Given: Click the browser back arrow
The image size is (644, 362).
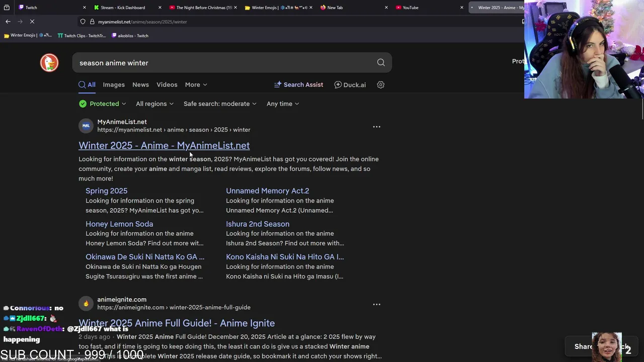Looking at the screenshot, I should 8,22.
